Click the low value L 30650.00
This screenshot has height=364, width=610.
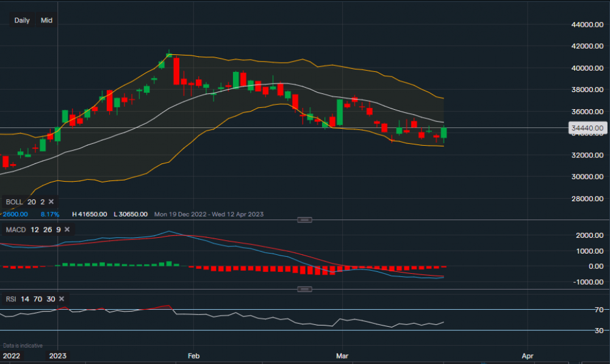[x=129, y=215]
